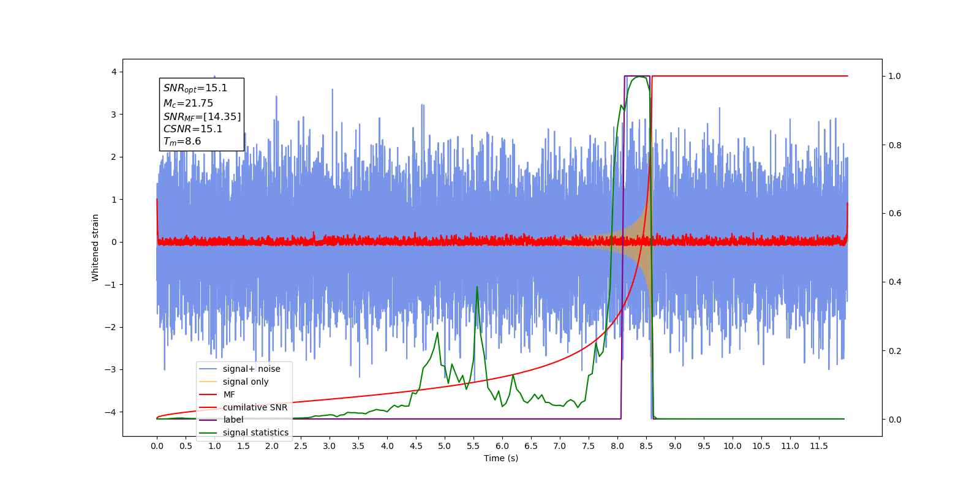This screenshot has height=490, width=980.
Task: Click the 10.0 tick on the time axis
Action: (733, 446)
